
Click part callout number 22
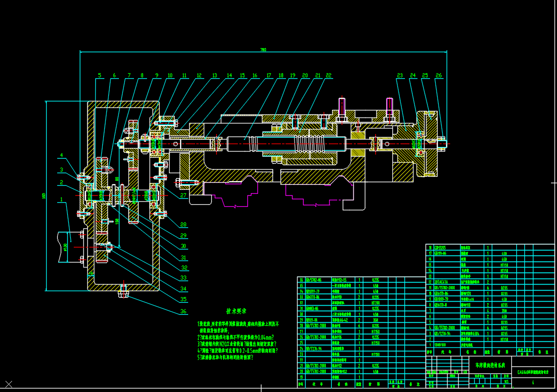pyautogui.click(x=329, y=75)
